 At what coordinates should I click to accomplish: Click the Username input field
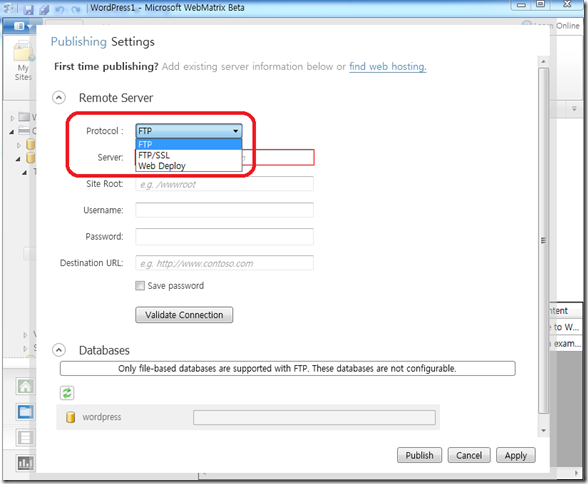(224, 210)
